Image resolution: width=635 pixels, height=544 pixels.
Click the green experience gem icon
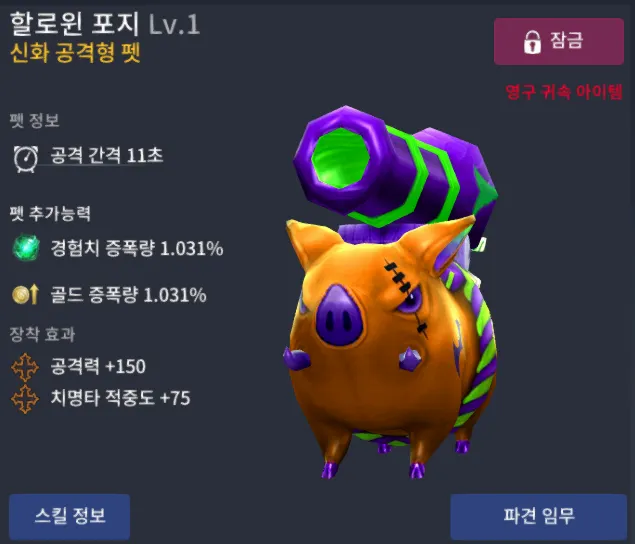pos(26,247)
